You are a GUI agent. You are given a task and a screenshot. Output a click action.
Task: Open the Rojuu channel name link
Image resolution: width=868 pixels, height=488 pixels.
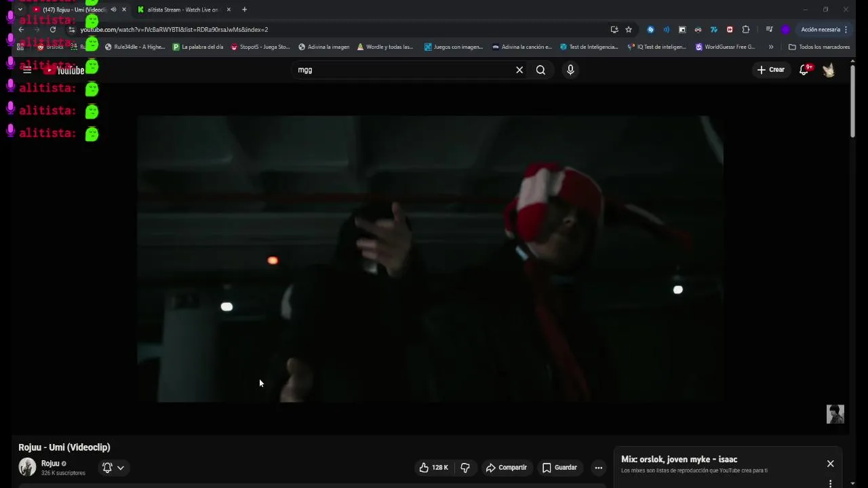pos(50,464)
